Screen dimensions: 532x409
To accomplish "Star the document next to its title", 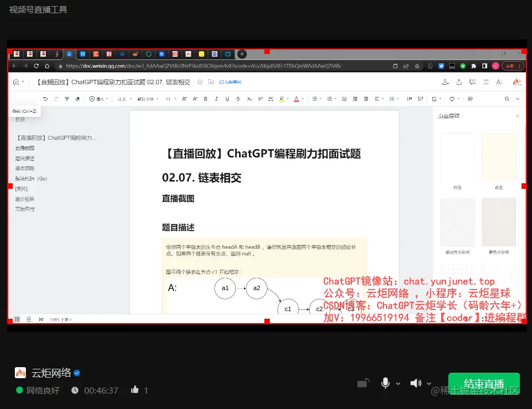I will [200, 81].
